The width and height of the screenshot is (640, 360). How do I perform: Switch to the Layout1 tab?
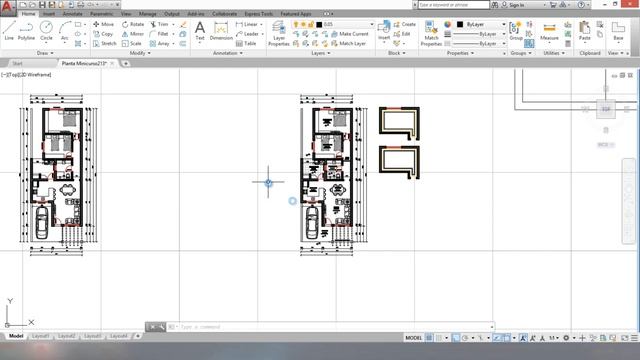tap(40, 336)
